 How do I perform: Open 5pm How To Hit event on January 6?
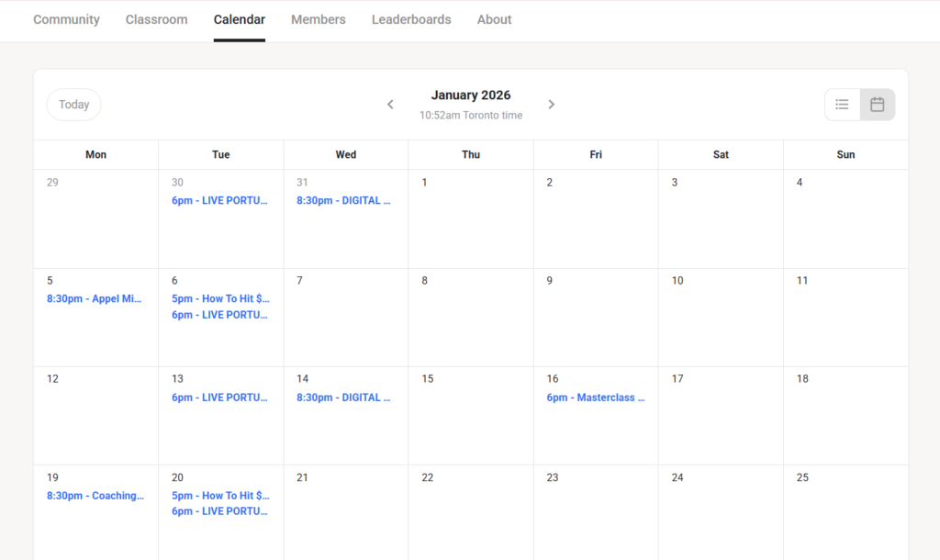(x=220, y=299)
